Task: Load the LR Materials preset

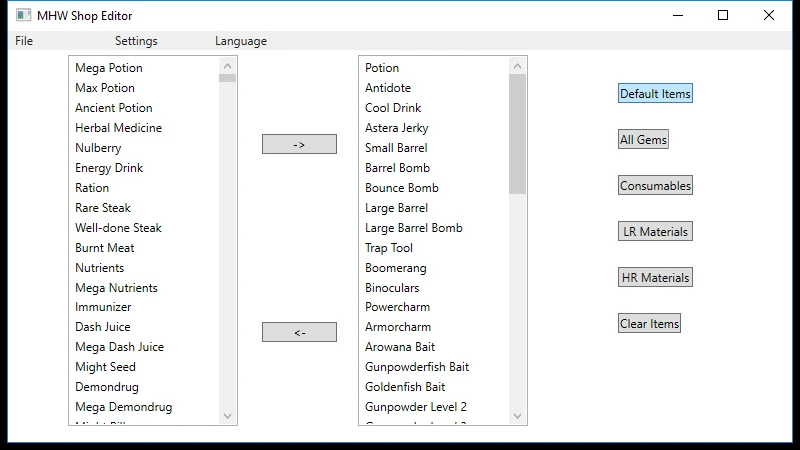Action: click(655, 232)
